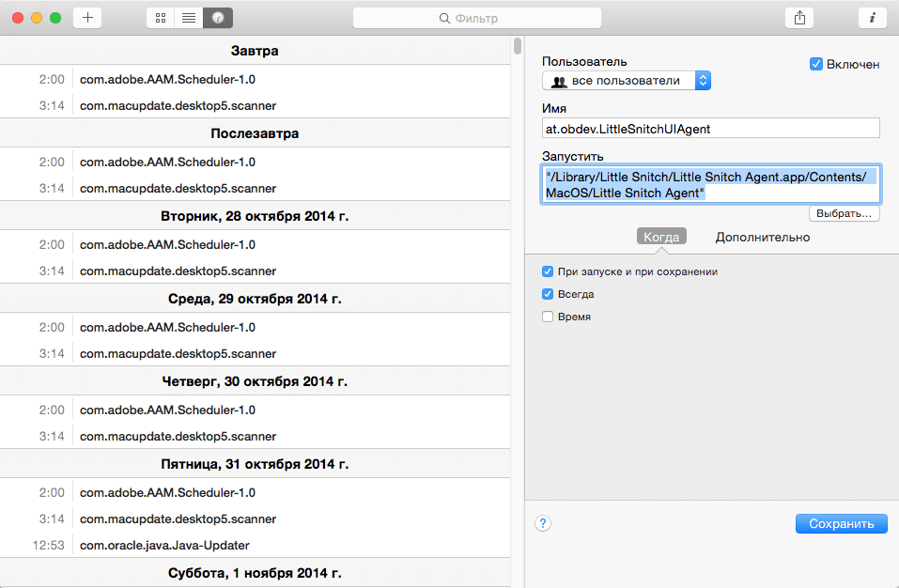Select Послезавтра com.macupdate.desktop5.scanner row
899x588 pixels.
[256, 188]
